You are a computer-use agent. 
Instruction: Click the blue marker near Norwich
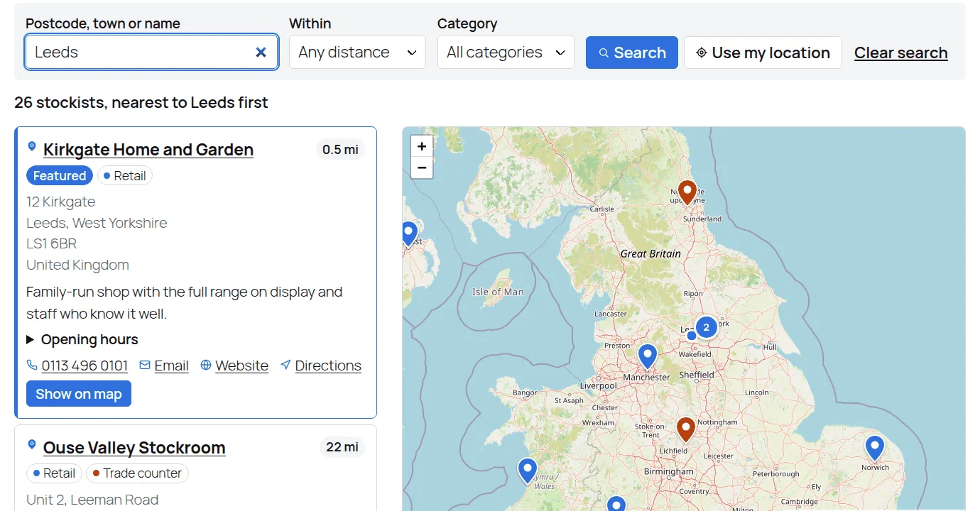875,448
